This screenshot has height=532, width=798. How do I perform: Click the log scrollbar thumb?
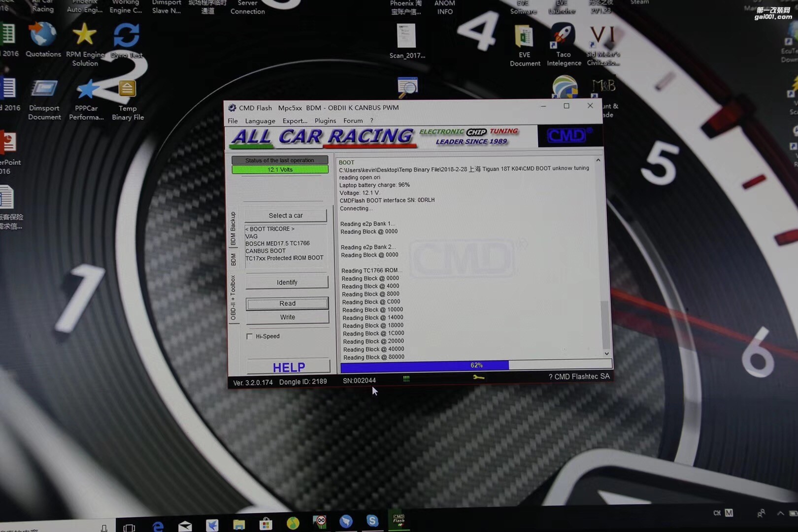click(606, 325)
